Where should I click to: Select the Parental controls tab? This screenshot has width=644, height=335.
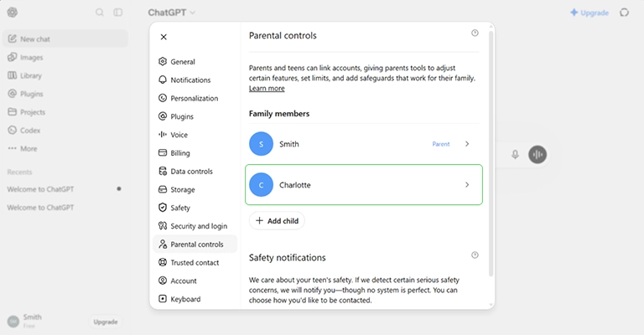coord(195,244)
